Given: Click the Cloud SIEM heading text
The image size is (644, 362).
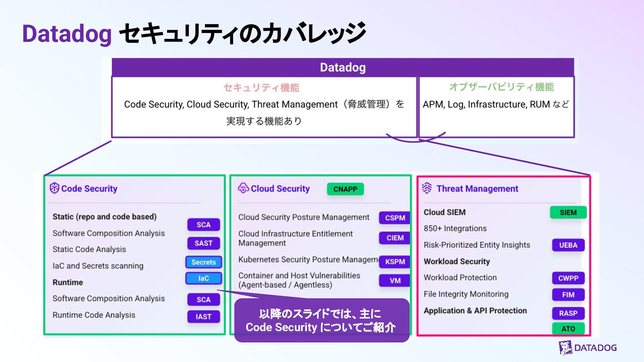Looking at the screenshot, I should point(444,213).
